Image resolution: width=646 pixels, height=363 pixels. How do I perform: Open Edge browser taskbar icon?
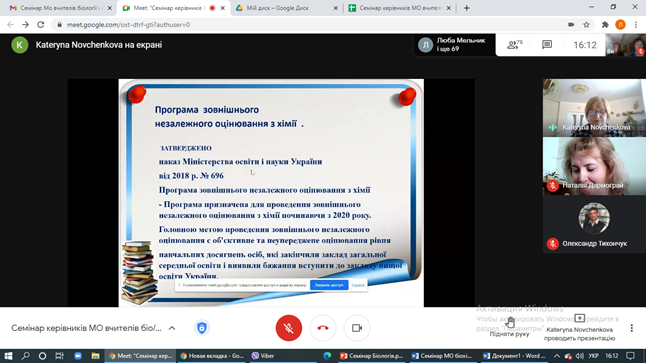click(327, 356)
